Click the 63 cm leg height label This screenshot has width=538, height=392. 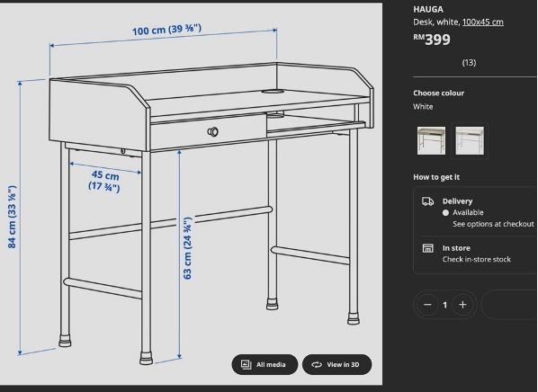click(x=188, y=248)
